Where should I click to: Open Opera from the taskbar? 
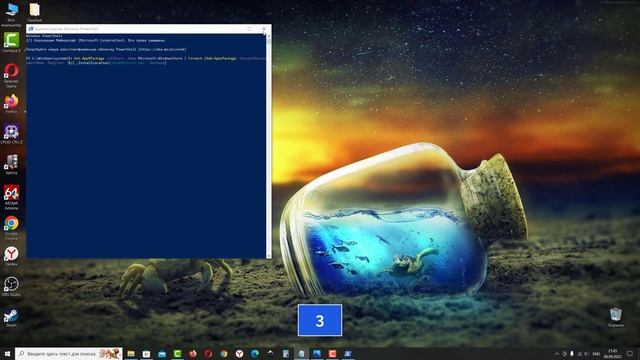tap(208, 353)
